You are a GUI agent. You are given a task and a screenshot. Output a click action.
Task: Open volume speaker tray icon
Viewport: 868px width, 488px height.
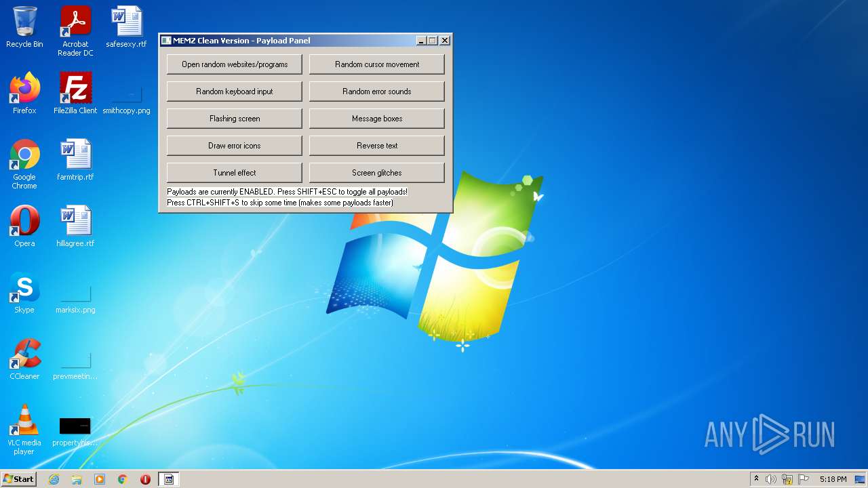pos(771,479)
